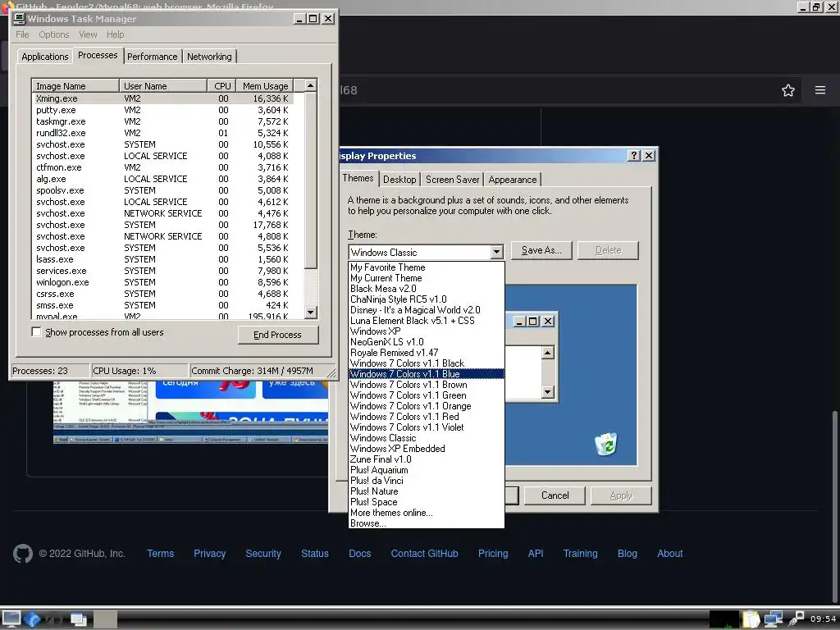Screen dimensions: 840x630
Task: Click Cancel in Display Properties
Action: coord(555,495)
